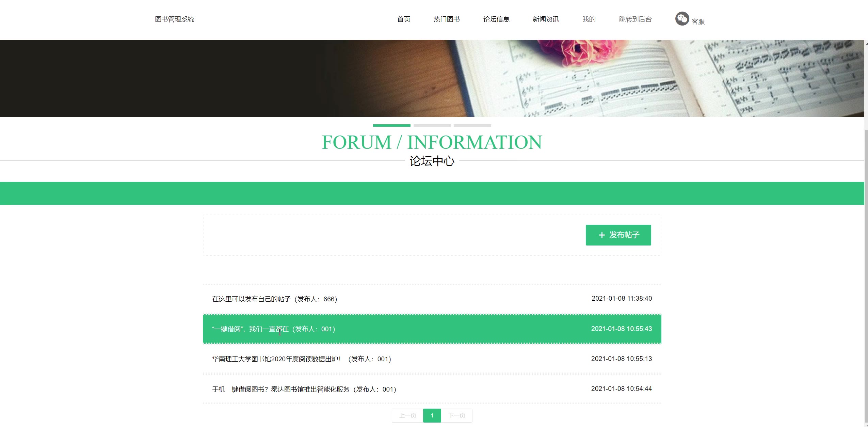Click the 图书管理系统 site title
868x427 pixels.
coord(174,19)
